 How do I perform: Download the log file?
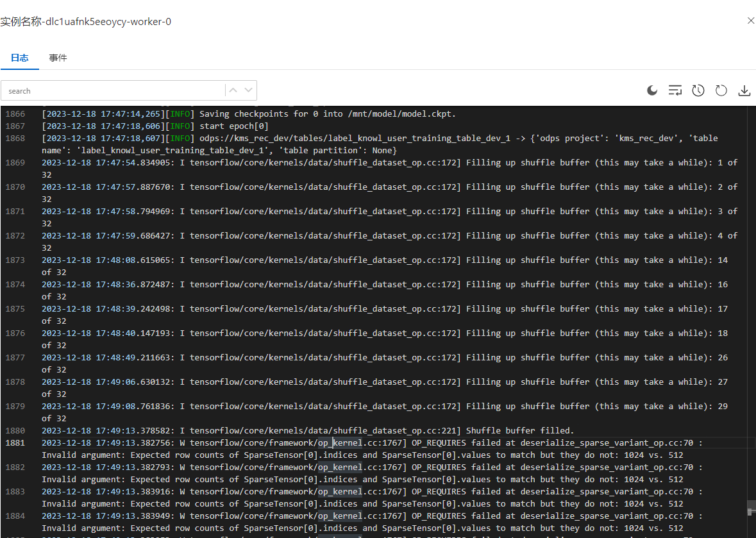744,90
